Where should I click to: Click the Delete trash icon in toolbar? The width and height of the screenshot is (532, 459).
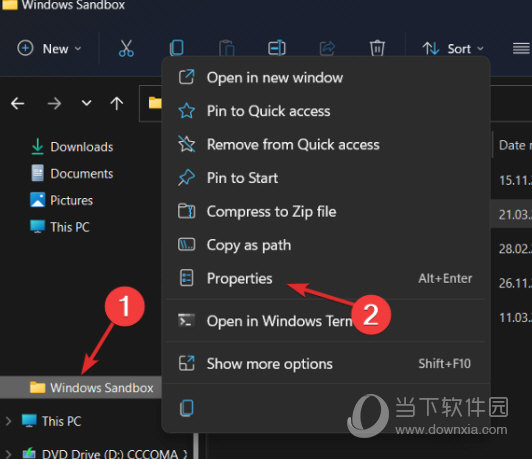tap(377, 48)
